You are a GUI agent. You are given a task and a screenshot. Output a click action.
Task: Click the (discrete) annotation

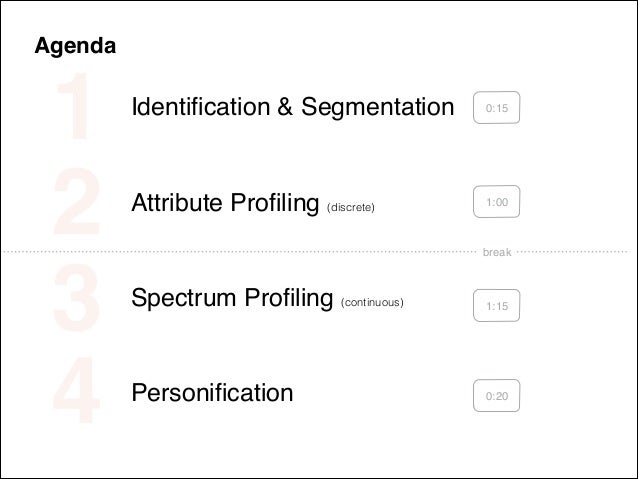(350, 207)
